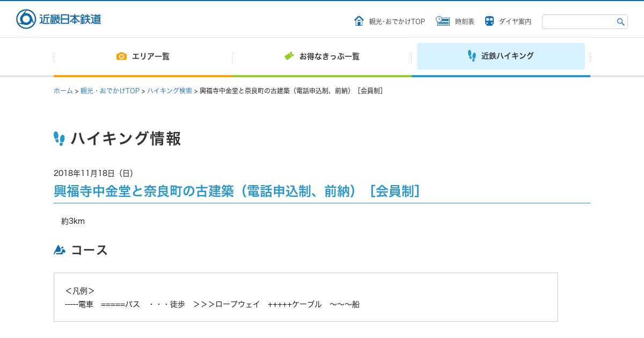
Task: Select the 近鉄ハイキング menu tab
Action: [501, 56]
